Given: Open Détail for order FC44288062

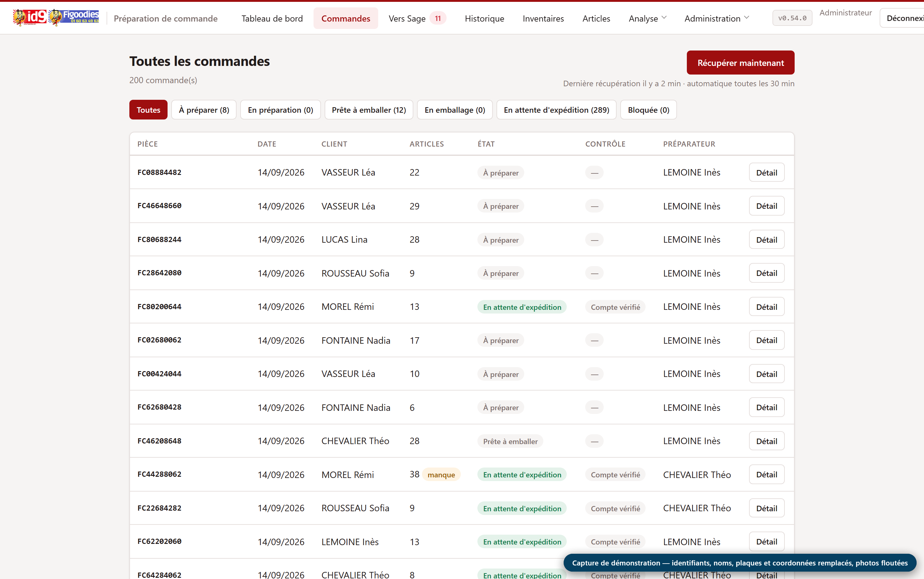Looking at the screenshot, I should (x=766, y=475).
